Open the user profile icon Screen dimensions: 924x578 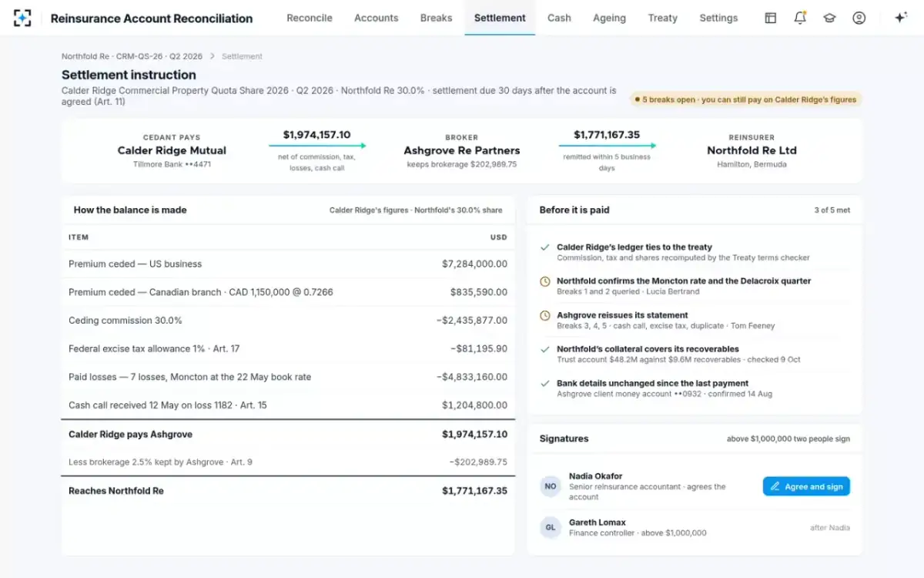point(859,18)
